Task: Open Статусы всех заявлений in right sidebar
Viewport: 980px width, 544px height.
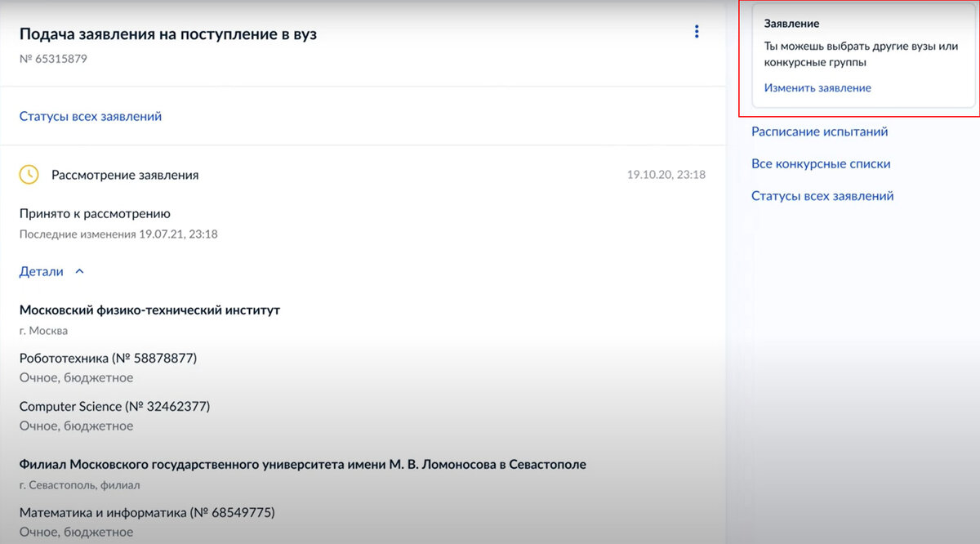Action: tap(822, 196)
